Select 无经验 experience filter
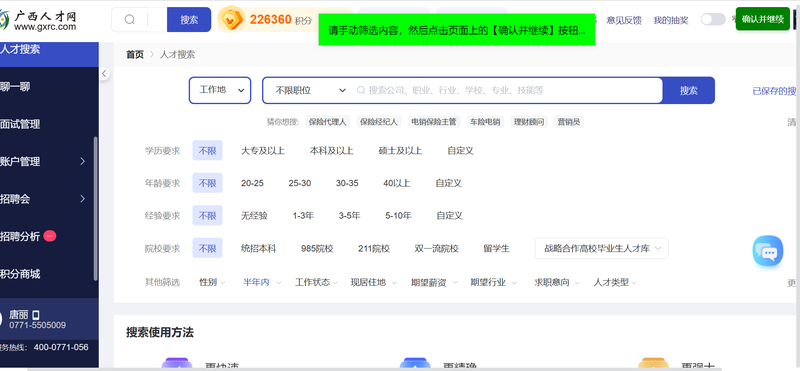Image resolution: width=800 pixels, height=371 pixels. click(x=254, y=215)
